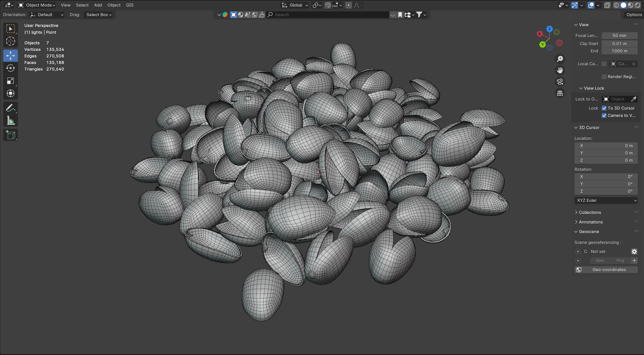Toggle the Camera to View checkbox
Image resolution: width=644 pixels, height=355 pixels.
click(x=604, y=116)
